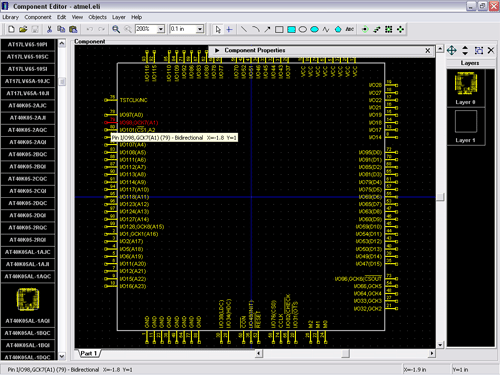Click the zoom in magnifier icon
Viewport: 500px width, 375px height.
point(116,29)
